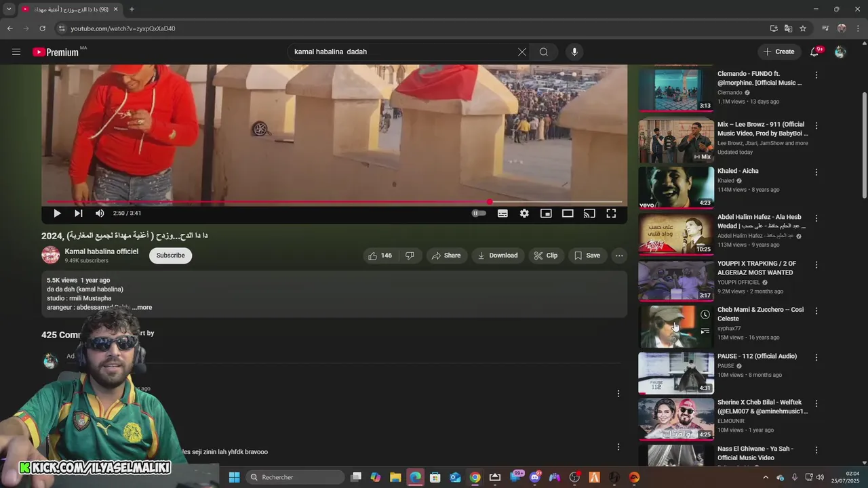Expand description with ...more

click(143, 307)
